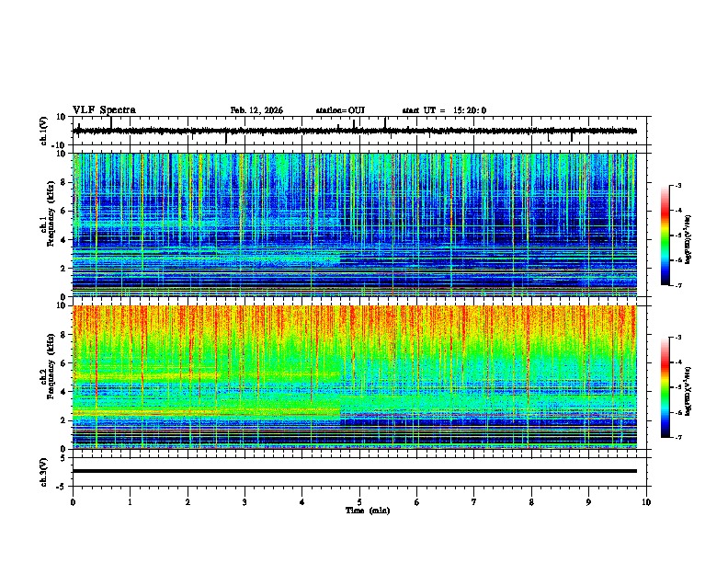
Task: Click the ch.2 "Frequency (kHz)" axis label
Action: (x=51, y=366)
